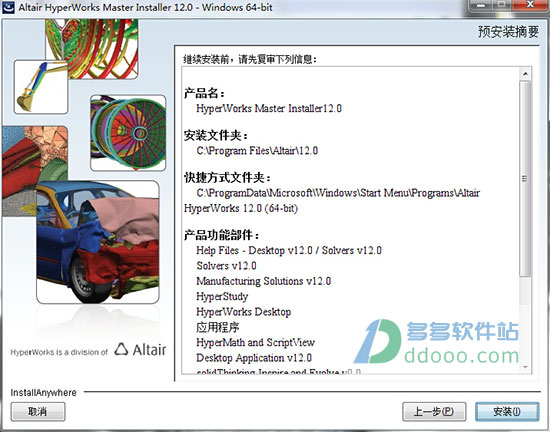Click the turbine wheel mesh image
This screenshot has height=432, width=550.
[x=128, y=133]
